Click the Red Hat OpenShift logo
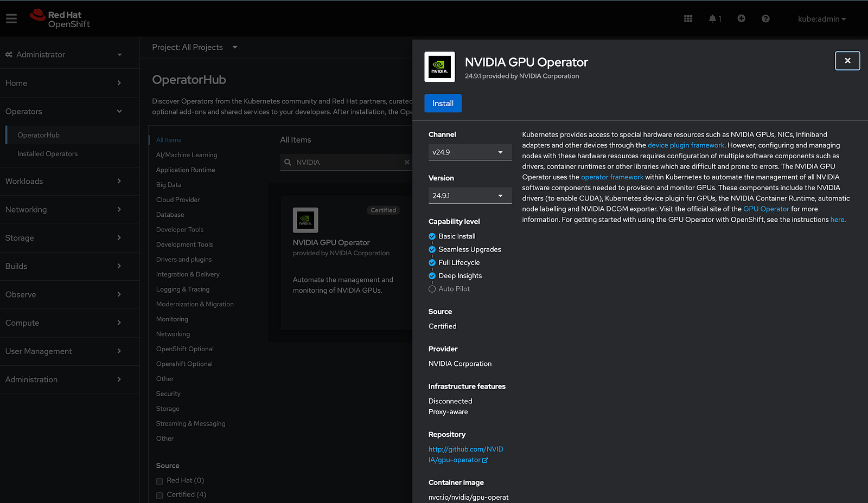Viewport: 868px width, 503px height. [x=60, y=19]
